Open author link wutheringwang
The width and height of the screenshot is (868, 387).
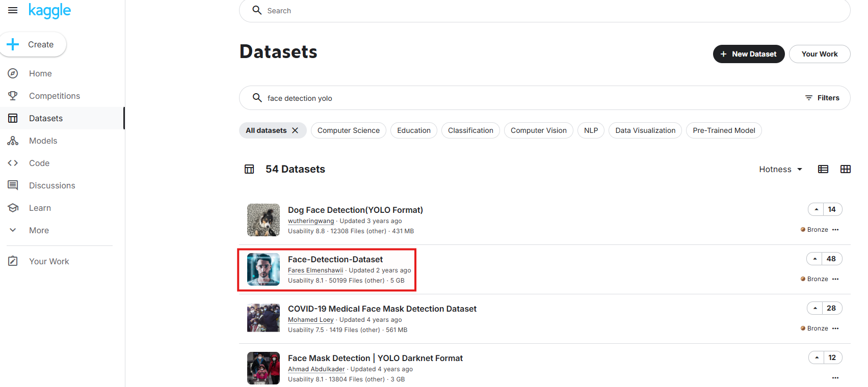(x=311, y=221)
